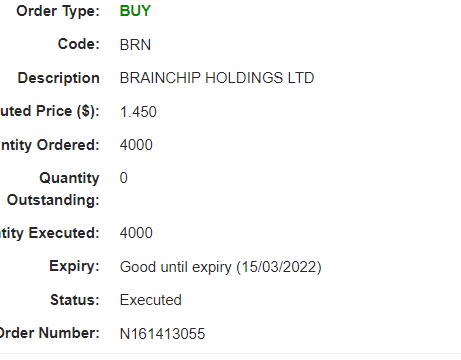Click the Executed quantity label
The height and width of the screenshot is (360, 461).
coord(50,233)
